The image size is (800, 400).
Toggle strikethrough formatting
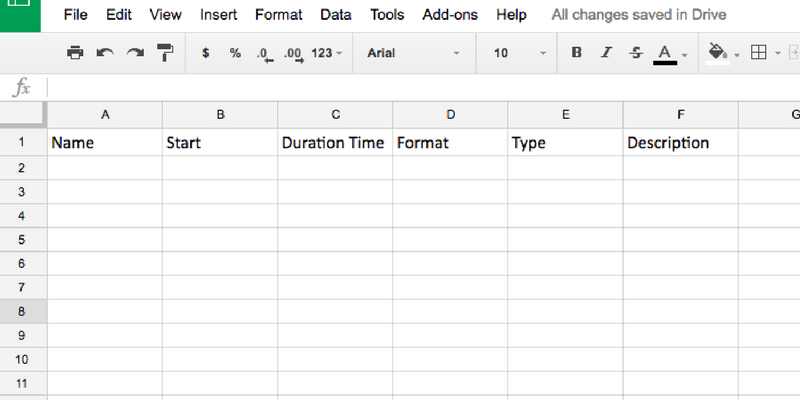tap(636, 53)
